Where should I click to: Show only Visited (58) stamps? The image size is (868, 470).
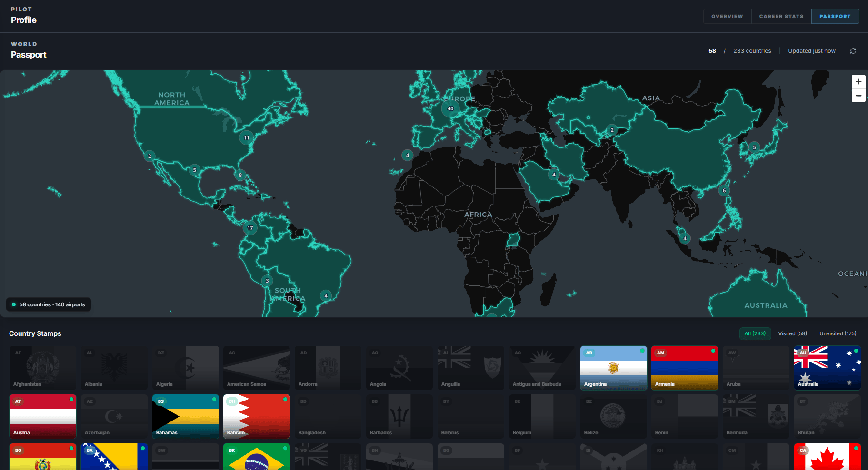tap(793, 333)
